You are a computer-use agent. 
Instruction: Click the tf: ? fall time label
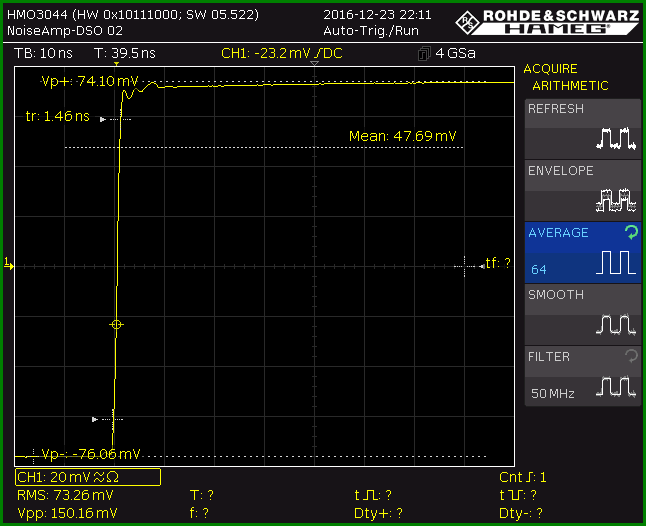498,263
